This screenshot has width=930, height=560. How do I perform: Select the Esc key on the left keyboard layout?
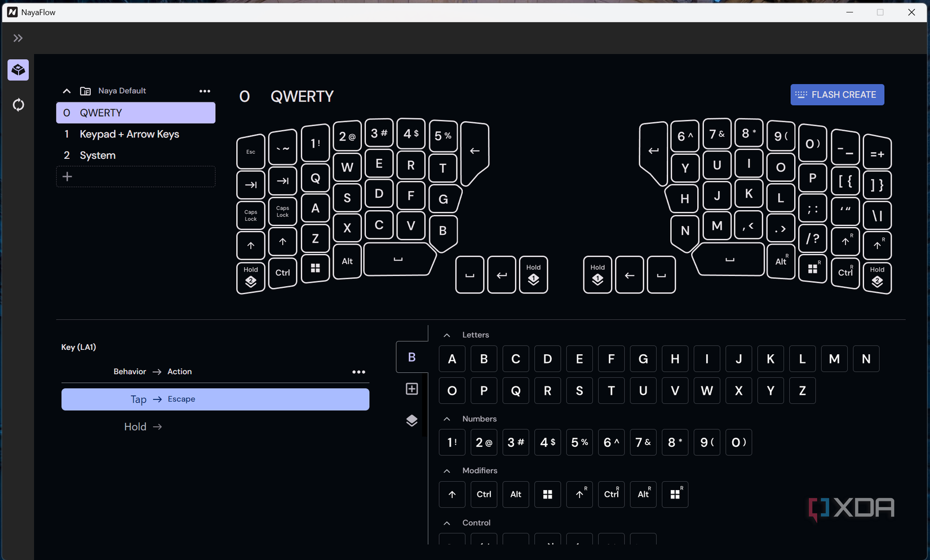point(250,151)
